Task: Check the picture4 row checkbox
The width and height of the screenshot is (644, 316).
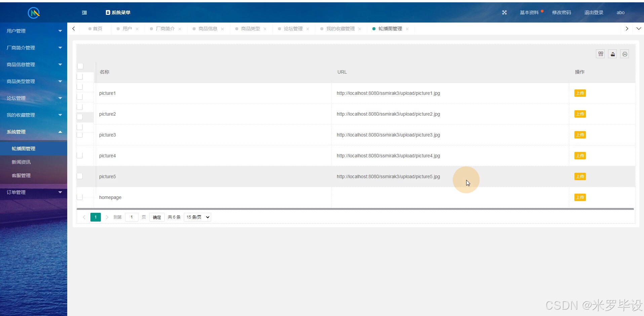Action: point(80,155)
